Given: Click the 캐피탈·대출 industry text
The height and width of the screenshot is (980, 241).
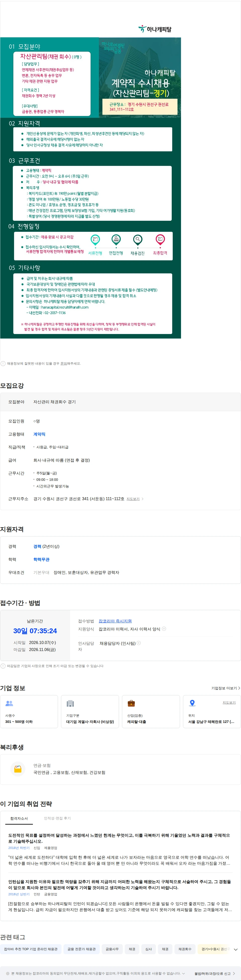Looking at the screenshot, I should pos(137,722).
